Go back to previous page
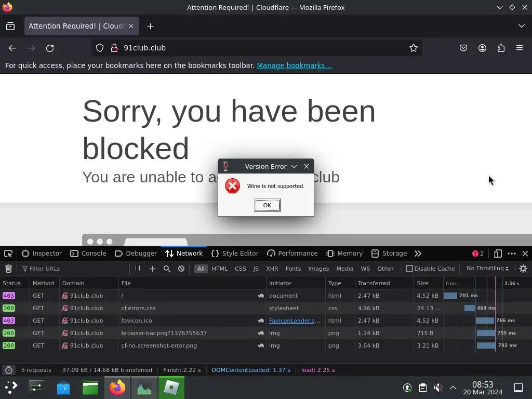Image resolution: width=532 pixels, height=399 pixels. [12, 48]
